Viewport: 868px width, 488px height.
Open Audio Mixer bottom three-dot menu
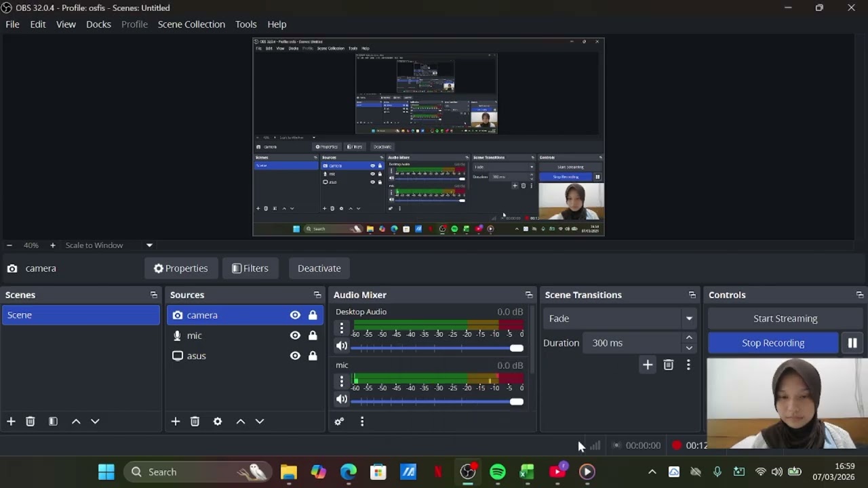[362, 422]
